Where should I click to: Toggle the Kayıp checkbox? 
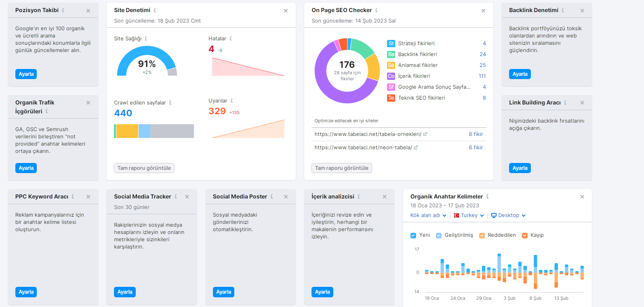click(x=524, y=236)
